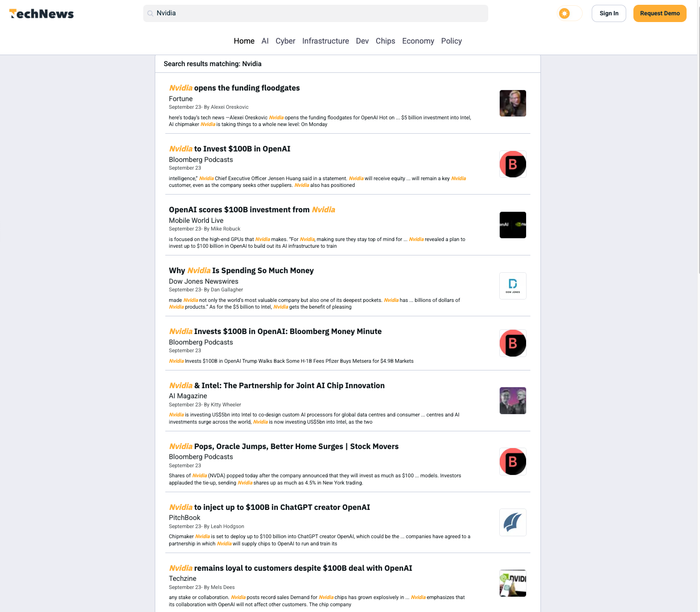This screenshot has height=612, width=700.
Task: Open the Cyber navigation tab
Action: click(x=285, y=41)
